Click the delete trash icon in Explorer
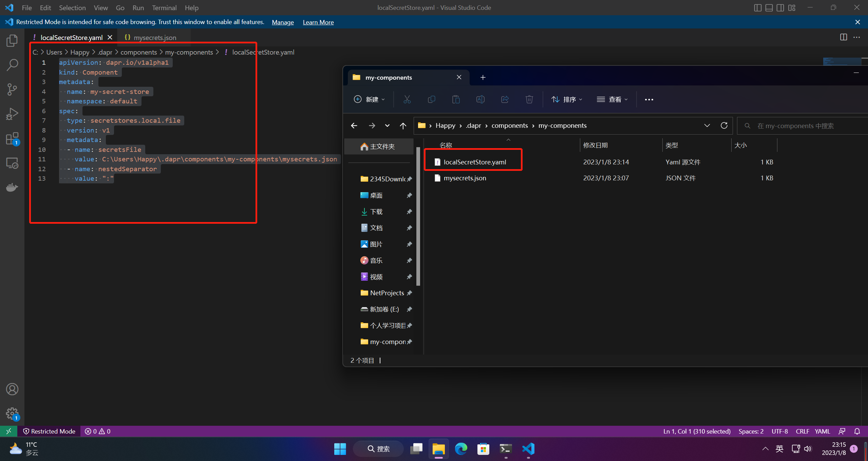This screenshot has width=868, height=461. 529,99
